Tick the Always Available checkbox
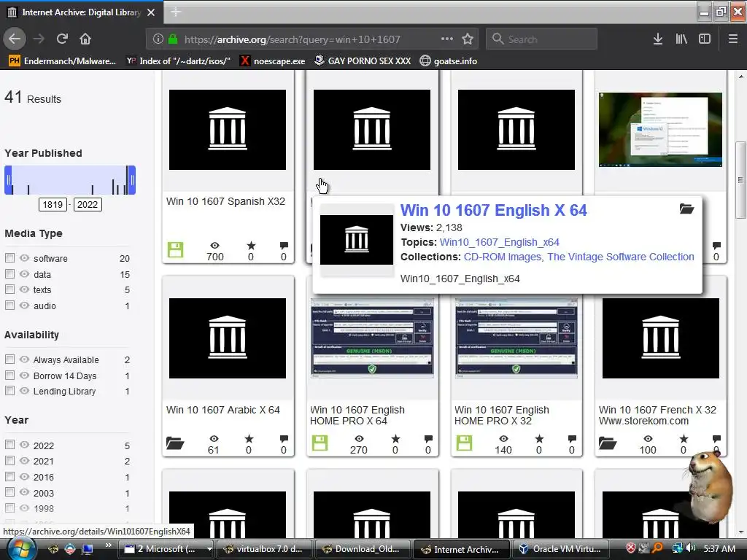 click(x=9, y=359)
